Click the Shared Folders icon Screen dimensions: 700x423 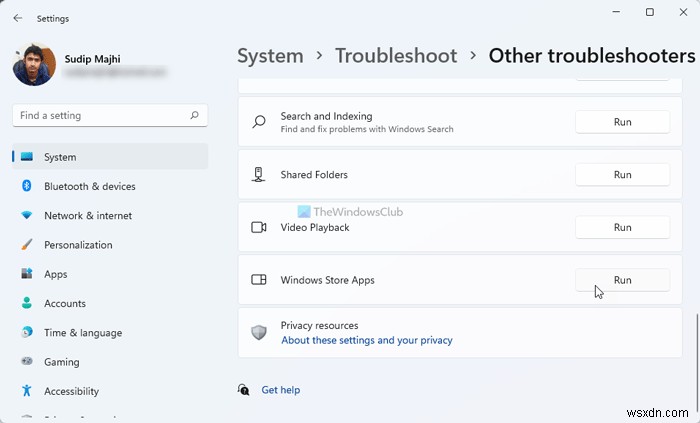click(x=258, y=174)
